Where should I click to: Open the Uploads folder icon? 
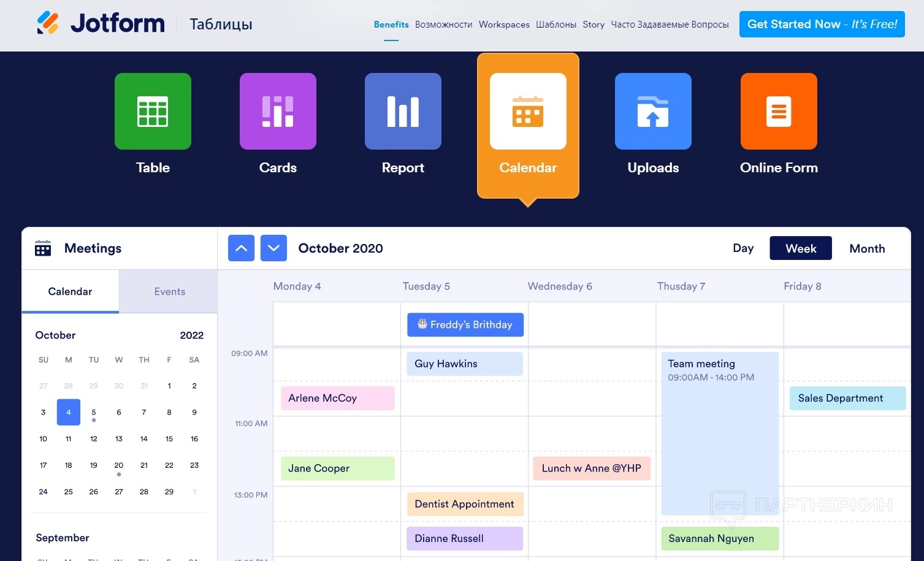(x=653, y=111)
